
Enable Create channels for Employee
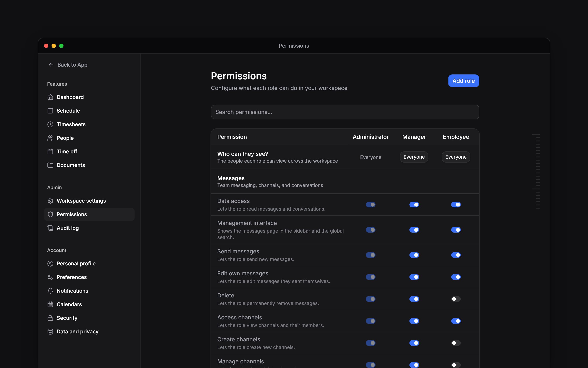456,343
